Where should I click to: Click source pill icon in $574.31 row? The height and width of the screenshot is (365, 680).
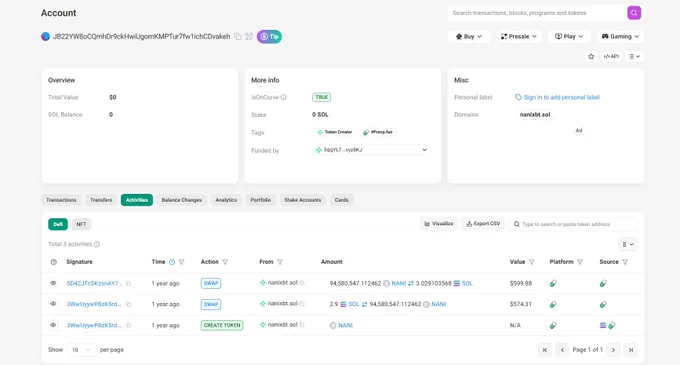(603, 304)
